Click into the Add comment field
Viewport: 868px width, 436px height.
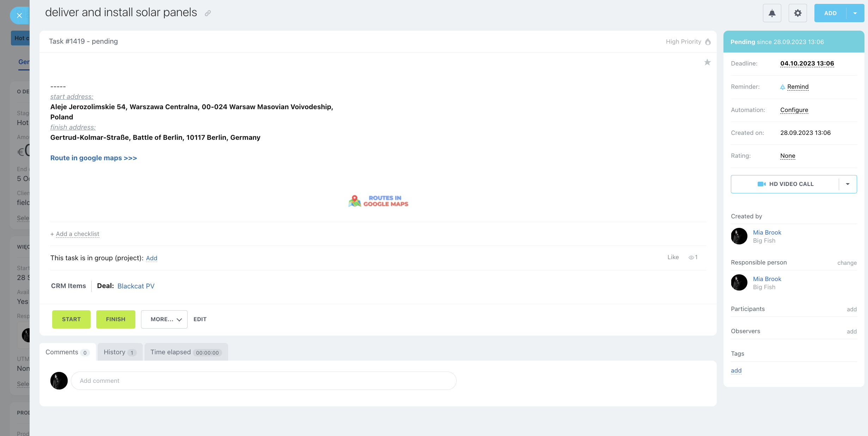pyautogui.click(x=263, y=381)
